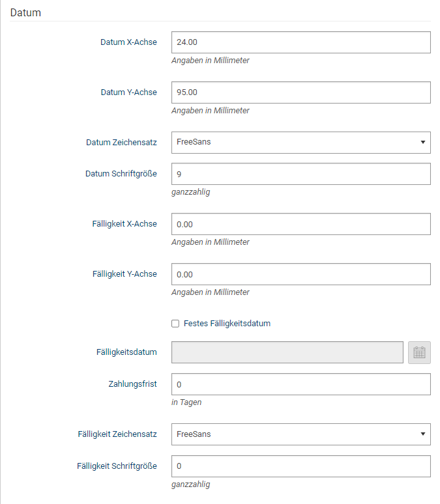Screen dimensions: 440x504
Task: Select the Datum Y-Achse field with 95.00
Action: click(301, 92)
